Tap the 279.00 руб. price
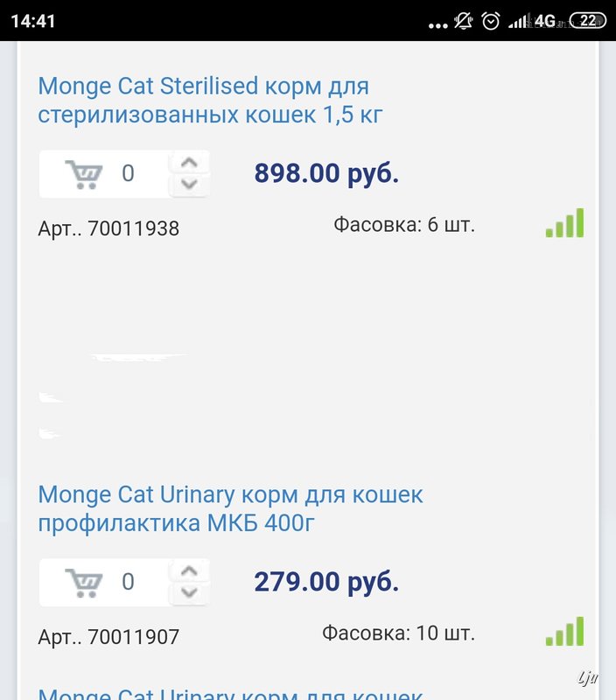This screenshot has height=700, width=616. [x=326, y=582]
